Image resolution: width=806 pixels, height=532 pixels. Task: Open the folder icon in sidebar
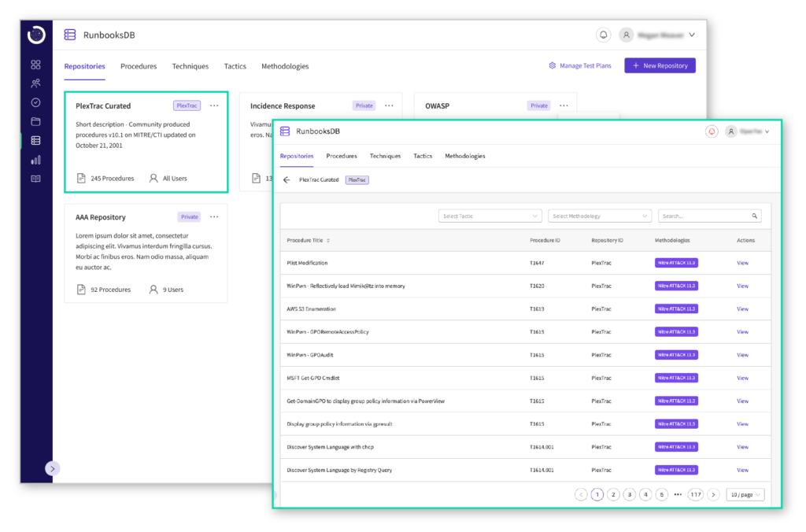click(x=35, y=121)
